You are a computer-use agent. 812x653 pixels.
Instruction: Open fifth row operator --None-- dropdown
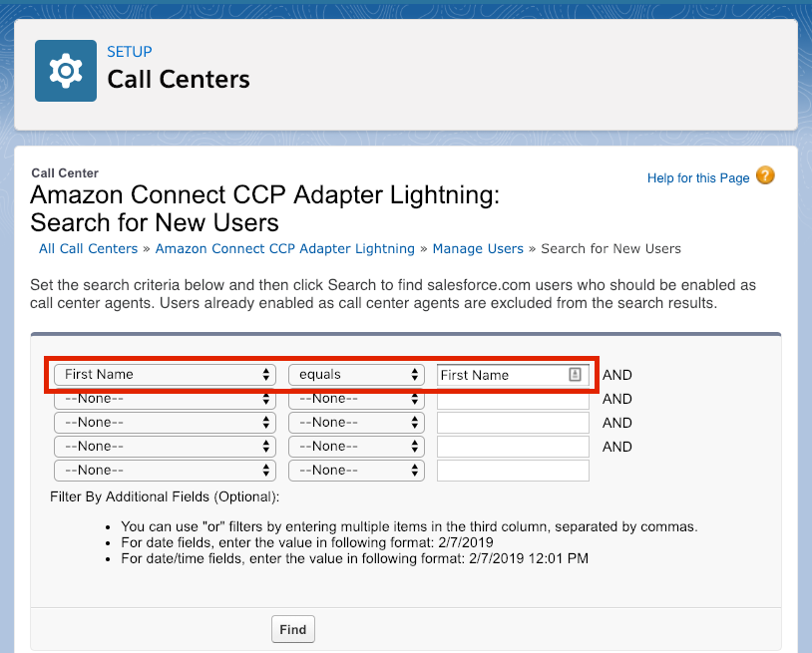point(356,471)
